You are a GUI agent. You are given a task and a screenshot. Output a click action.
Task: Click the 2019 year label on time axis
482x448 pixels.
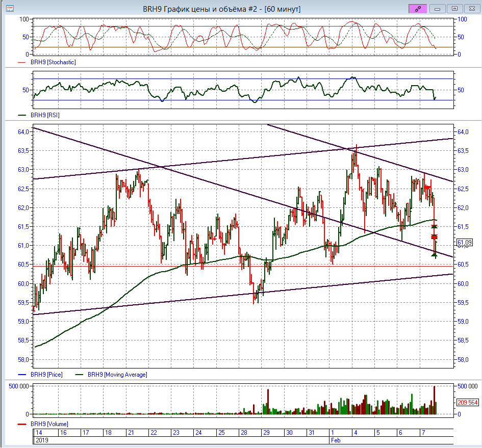pos(42,439)
